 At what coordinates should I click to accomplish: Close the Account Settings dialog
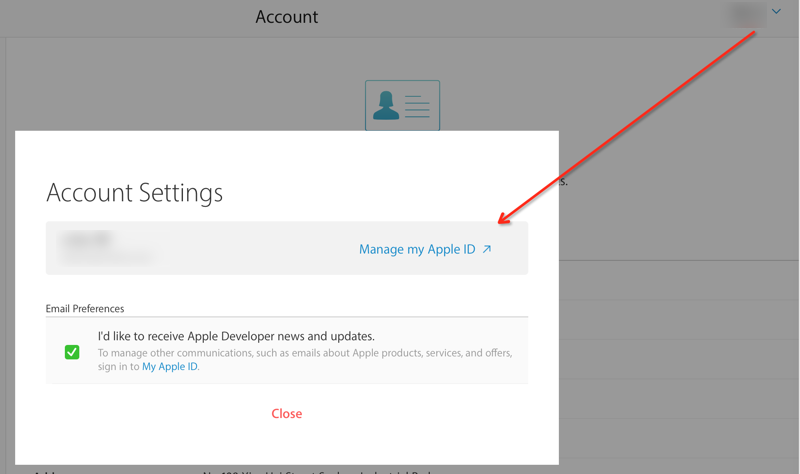(x=287, y=413)
